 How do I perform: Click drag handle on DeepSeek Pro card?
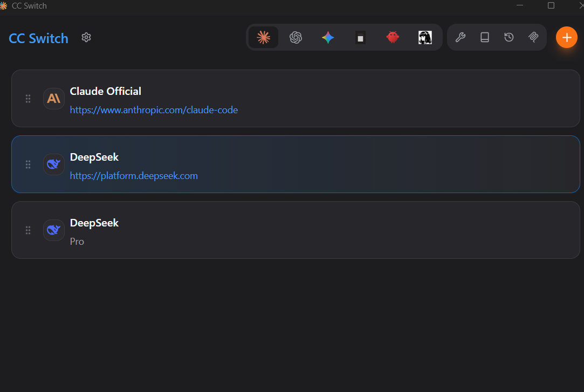(28, 230)
